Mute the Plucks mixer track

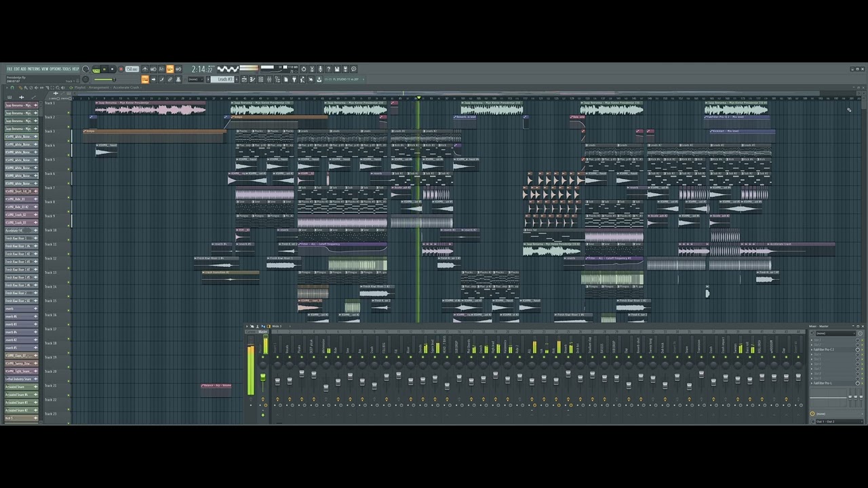[x=302, y=357]
